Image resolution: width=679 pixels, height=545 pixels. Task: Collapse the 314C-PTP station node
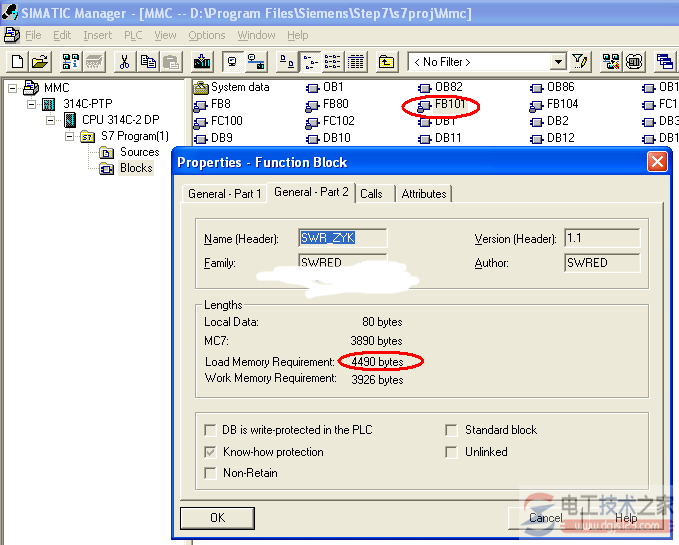pos(32,104)
